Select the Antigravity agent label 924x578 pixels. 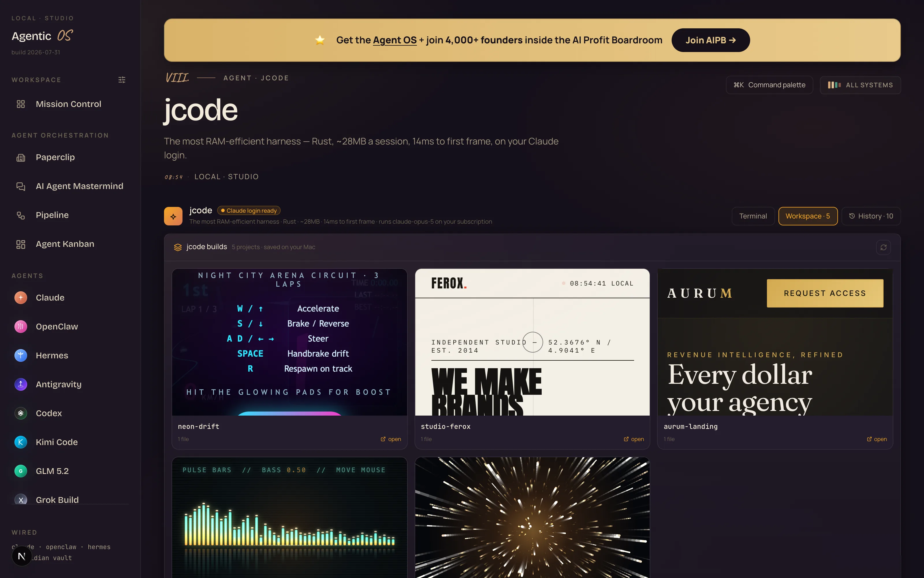point(58,384)
